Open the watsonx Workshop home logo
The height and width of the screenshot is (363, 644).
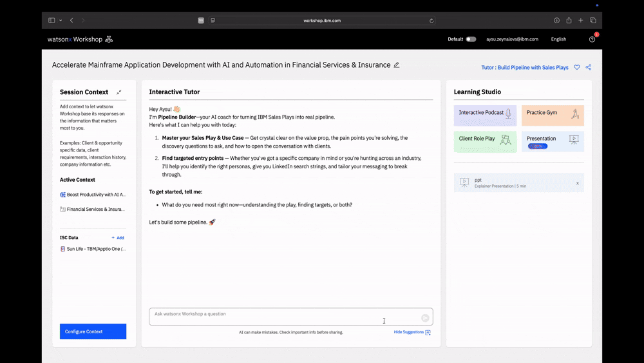[x=75, y=39]
